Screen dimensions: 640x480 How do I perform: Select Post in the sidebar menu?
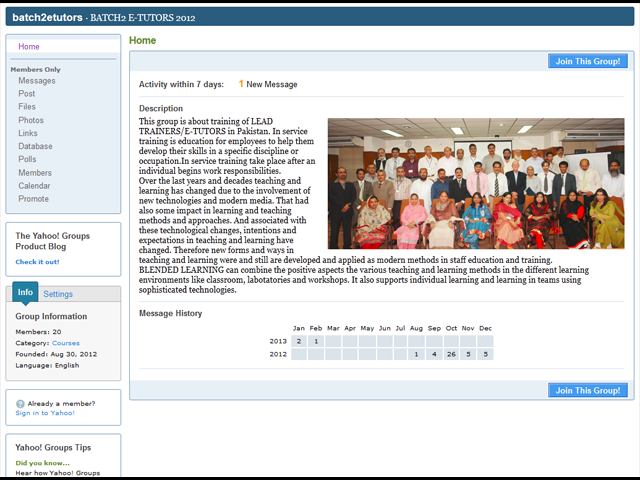click(27, 93)
